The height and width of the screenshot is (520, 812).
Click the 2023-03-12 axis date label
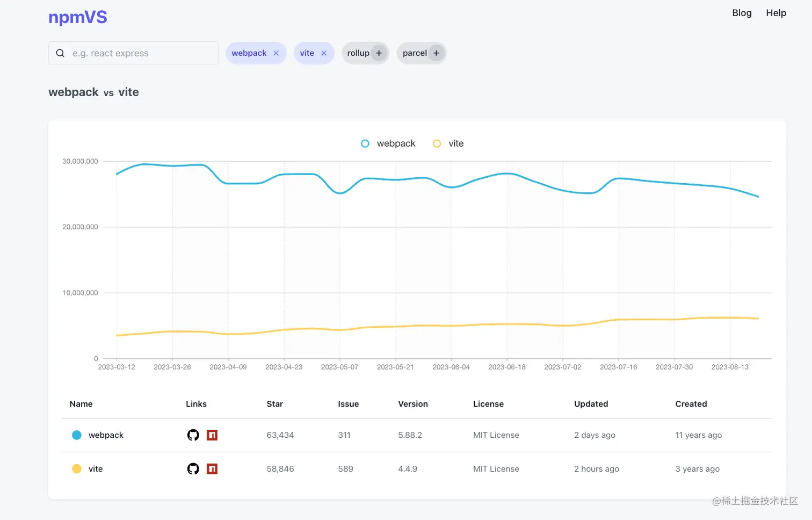coord(117,367)
